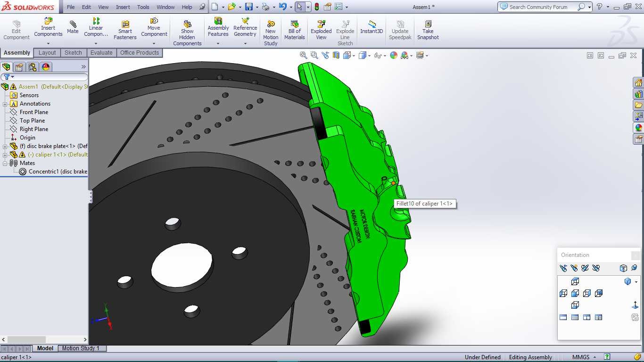Switch to the ConfigurationManager tab icon
Viewport: 644px width, 362px height.
click(x=32, y=67)
